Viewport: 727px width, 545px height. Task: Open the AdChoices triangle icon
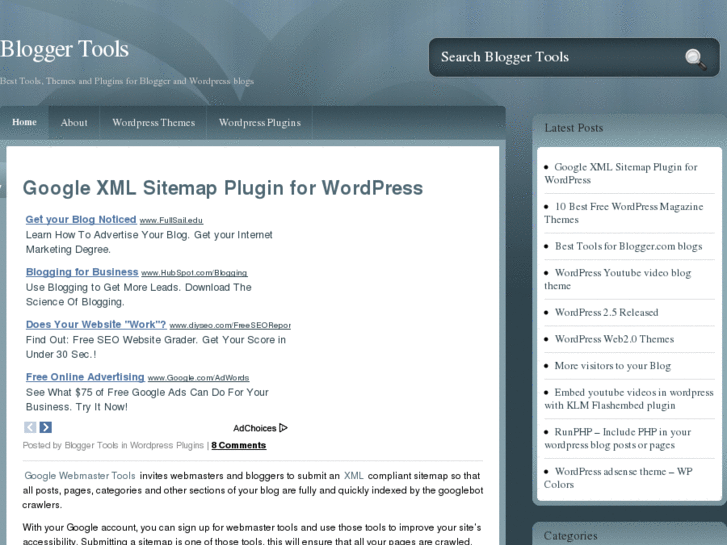[x=283, y=428]
